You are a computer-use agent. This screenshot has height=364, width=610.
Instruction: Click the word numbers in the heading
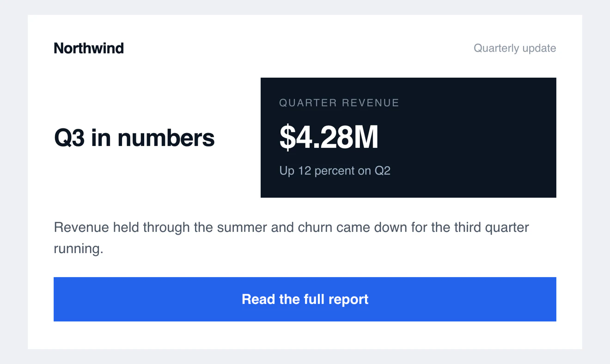click(x=166, y=138)
